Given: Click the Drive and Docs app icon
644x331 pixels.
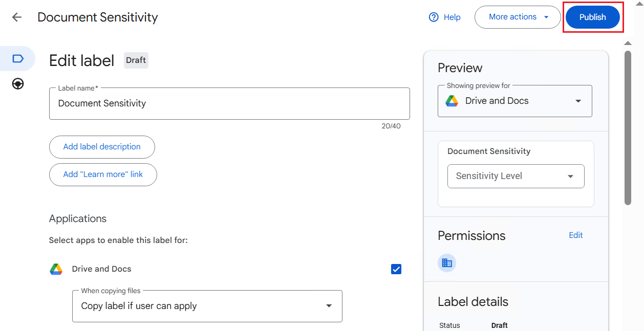Looking at the screenshot, I should [55, 269].
